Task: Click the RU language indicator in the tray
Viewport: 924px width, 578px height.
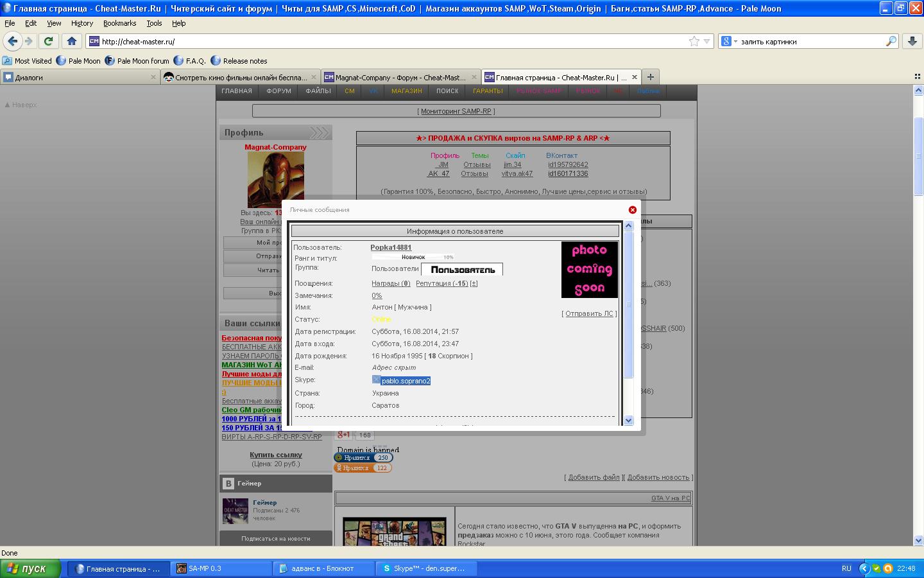Action: 846,568
